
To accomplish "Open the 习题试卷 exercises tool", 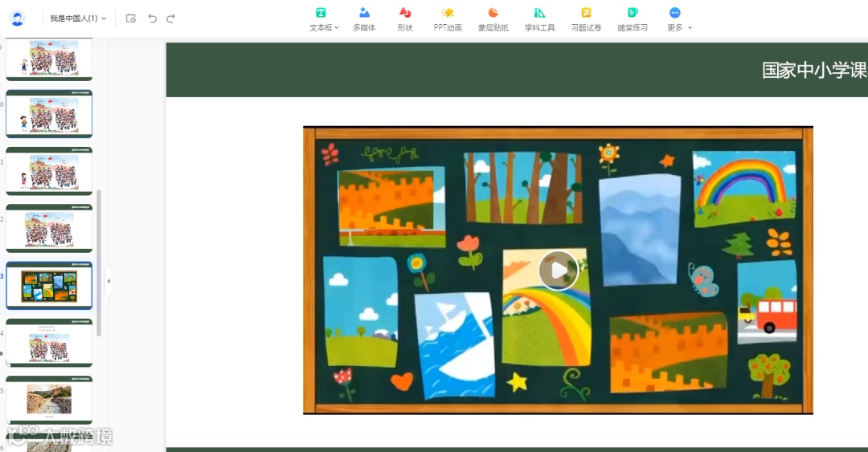I will [586, 19].
